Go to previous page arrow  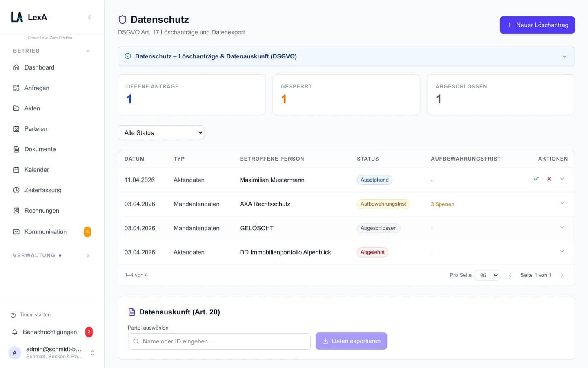[510, 275]
